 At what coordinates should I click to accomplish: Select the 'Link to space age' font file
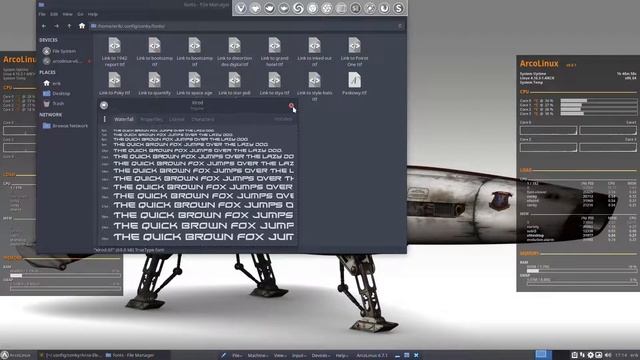(x=194, y=84)
